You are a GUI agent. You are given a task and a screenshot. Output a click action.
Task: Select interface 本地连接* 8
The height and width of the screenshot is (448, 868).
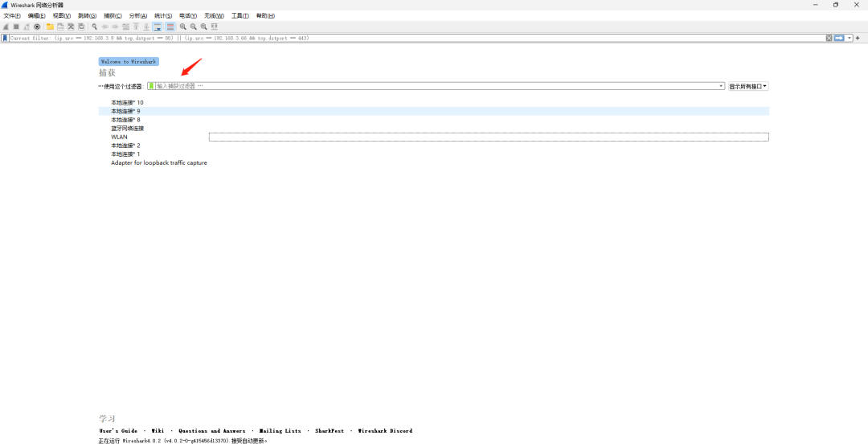point(125,120)
